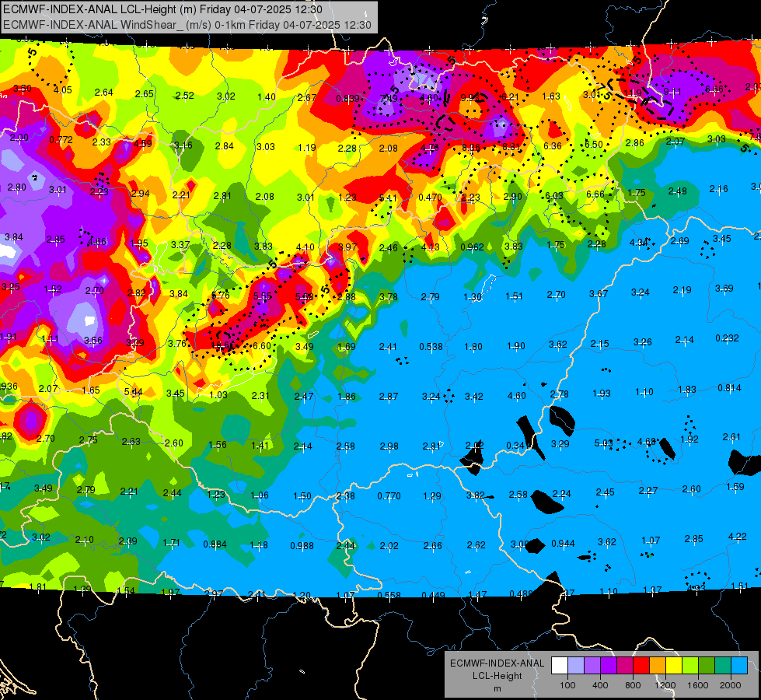Choose the yellow legend swatch right of 1200
The image size is (761, 700).
pos(674,666)
